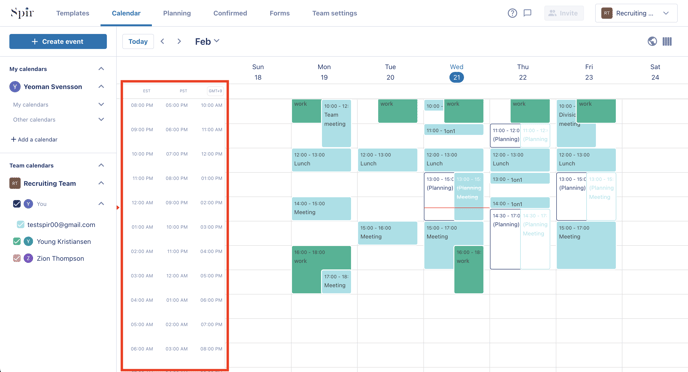The width and height of the screenshot is (688, 372).
Task: Click the Create event button
Action: click(x=58, y=42)
